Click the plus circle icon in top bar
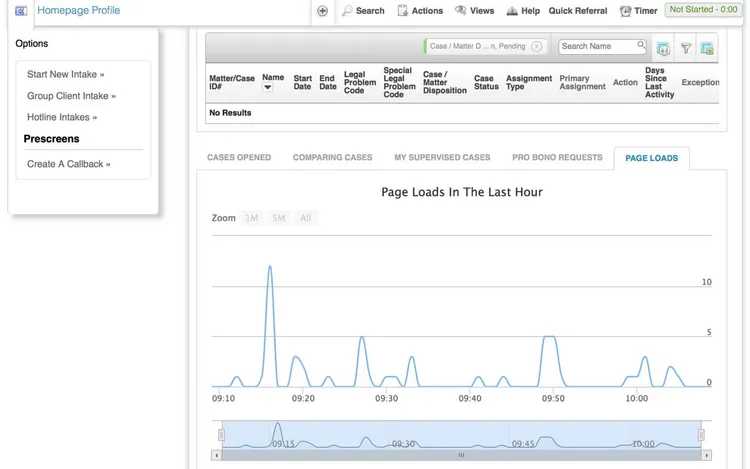Image resolution: width=750 pixels, height=469 pixels. (x=322, y=11)
